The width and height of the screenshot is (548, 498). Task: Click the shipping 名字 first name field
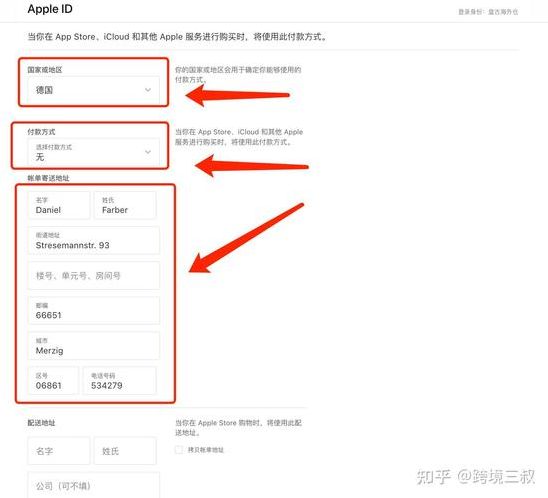tap(59, 451)
